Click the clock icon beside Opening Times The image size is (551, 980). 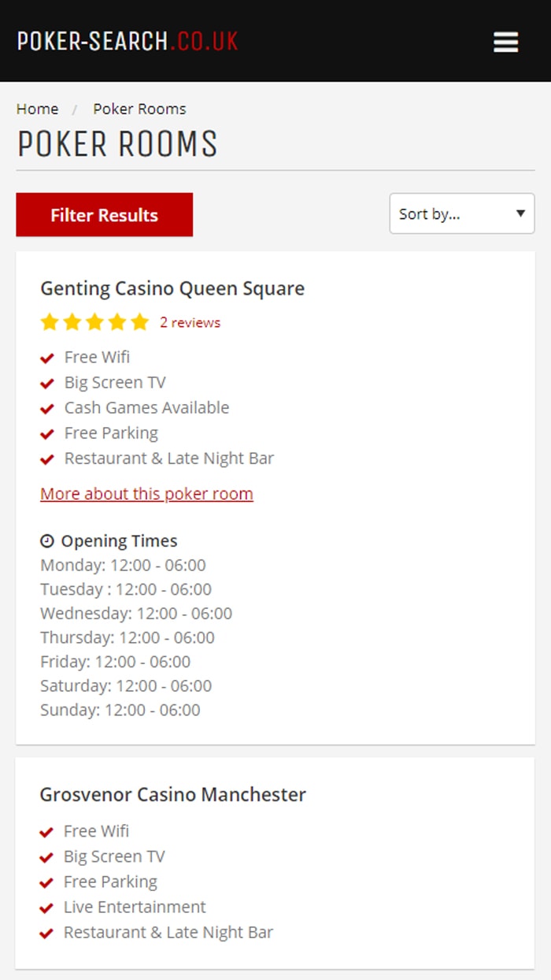tap(47, 541)
